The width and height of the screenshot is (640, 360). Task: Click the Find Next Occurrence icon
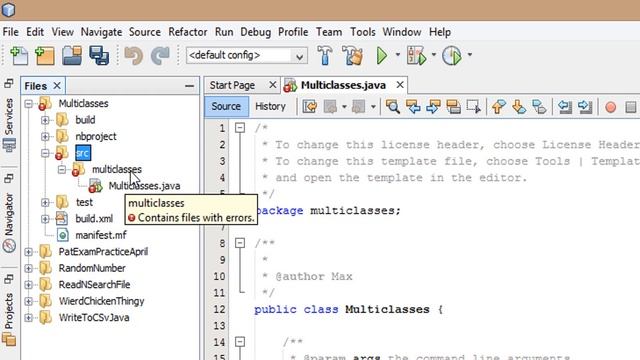[433, 107]
